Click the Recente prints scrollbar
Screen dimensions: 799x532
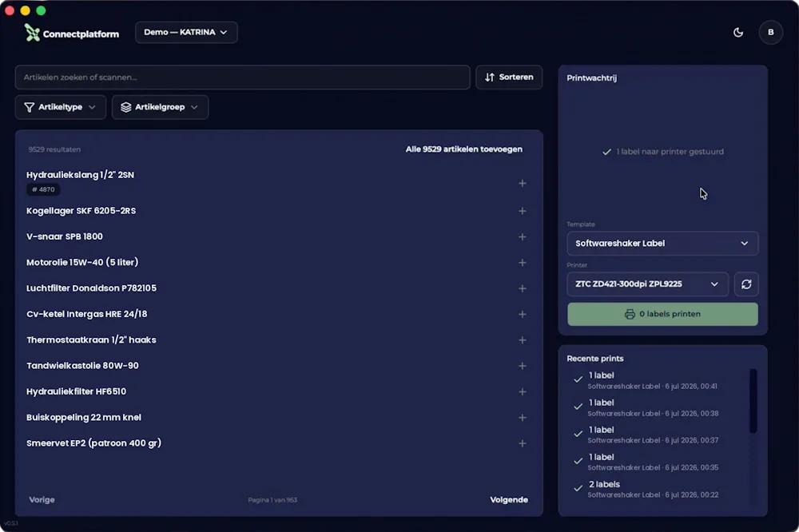point(753,401)
